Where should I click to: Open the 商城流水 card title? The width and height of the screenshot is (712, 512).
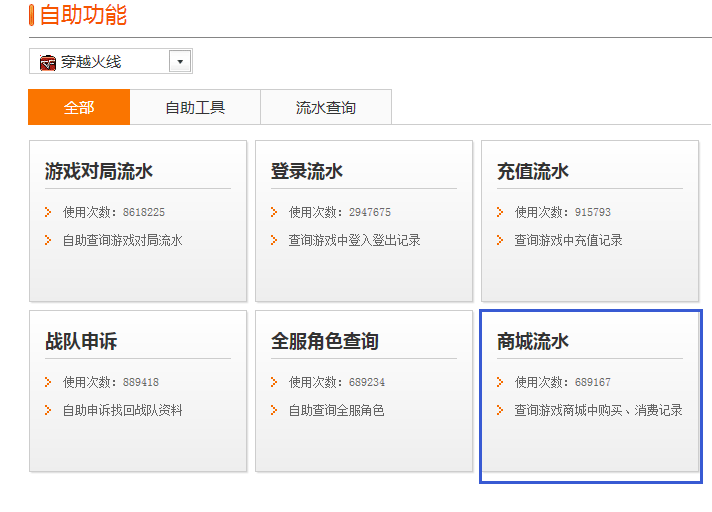tap(533, 341)
